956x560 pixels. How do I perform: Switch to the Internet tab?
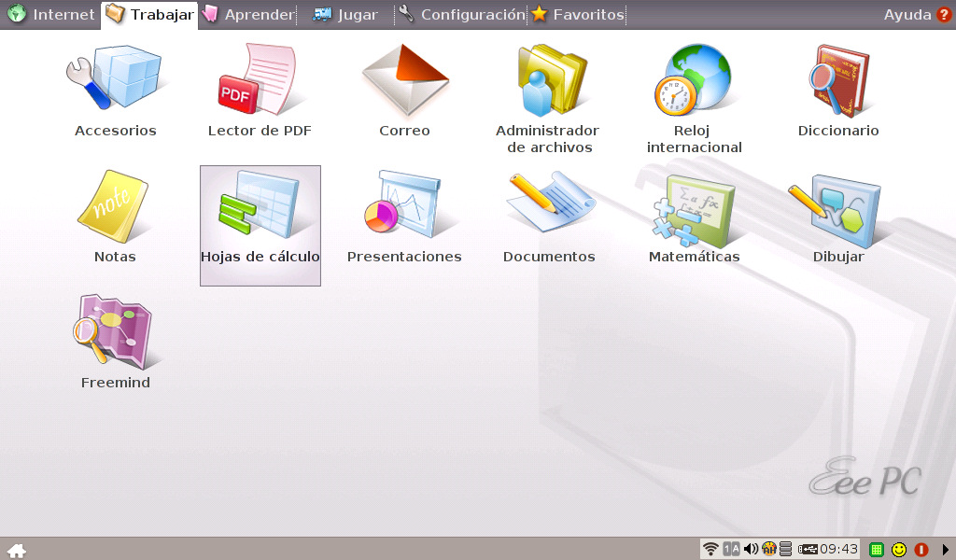pyautogui.click(x=51, y=15)
